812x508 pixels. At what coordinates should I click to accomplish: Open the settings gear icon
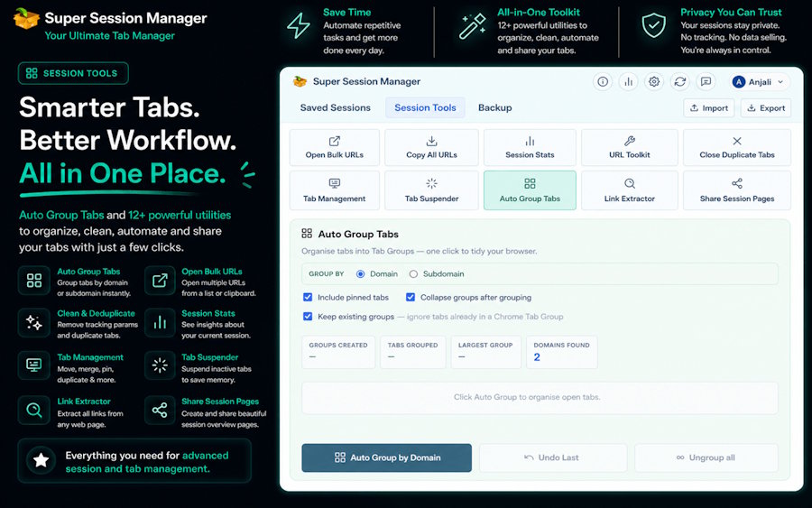pos(654,82)
